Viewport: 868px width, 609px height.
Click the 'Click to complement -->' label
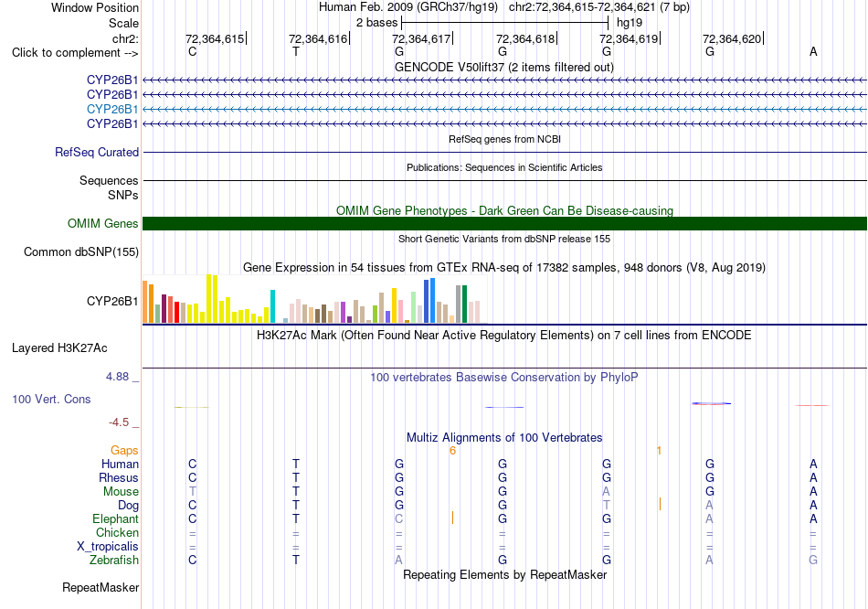75,53
